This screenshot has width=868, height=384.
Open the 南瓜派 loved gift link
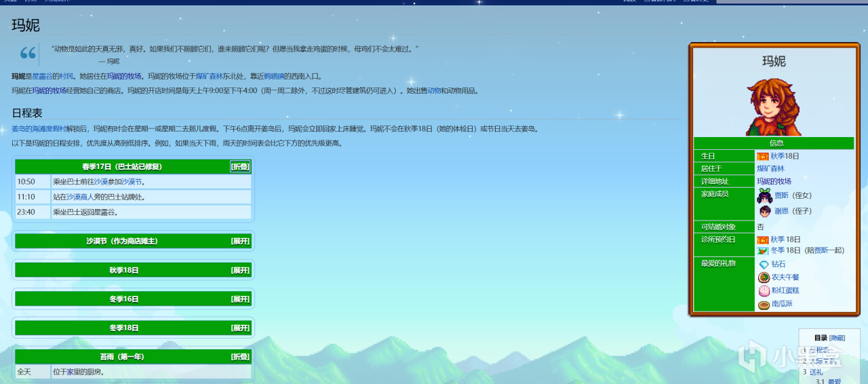782,304
